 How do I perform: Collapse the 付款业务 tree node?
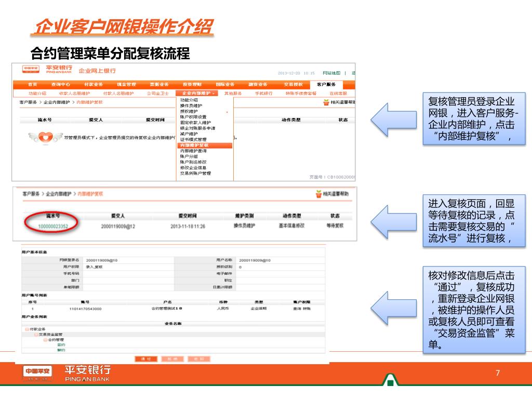(27, 329)
